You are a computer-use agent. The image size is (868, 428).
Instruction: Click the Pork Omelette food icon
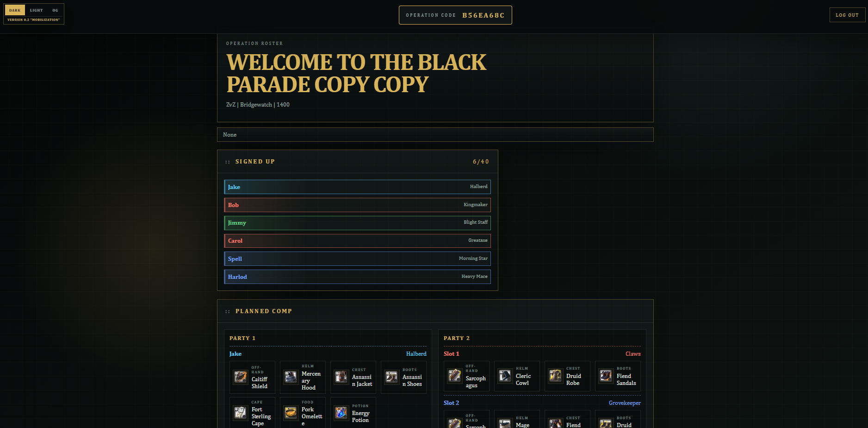(291, 413)
